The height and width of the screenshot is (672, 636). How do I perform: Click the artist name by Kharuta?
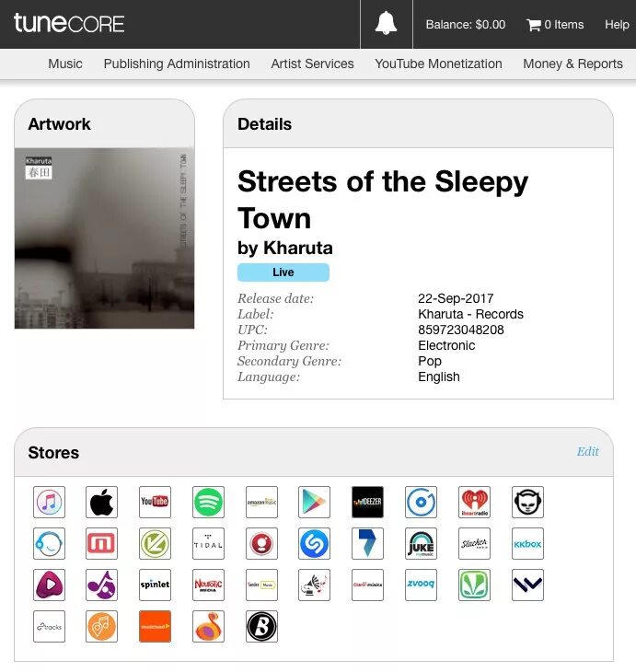pos(285,248)
